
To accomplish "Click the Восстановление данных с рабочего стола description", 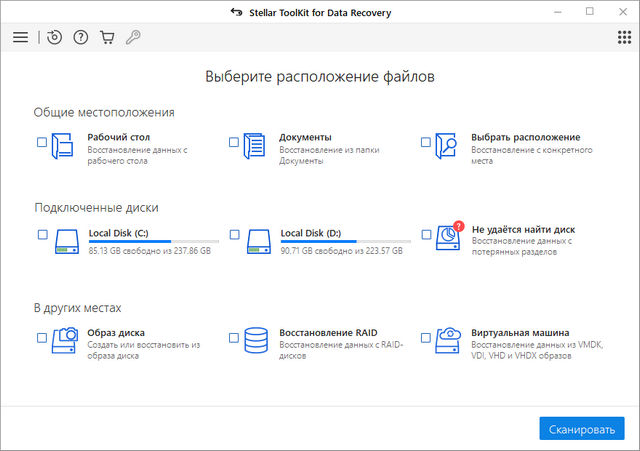I will pyautogui.click(x=137, y=156).
